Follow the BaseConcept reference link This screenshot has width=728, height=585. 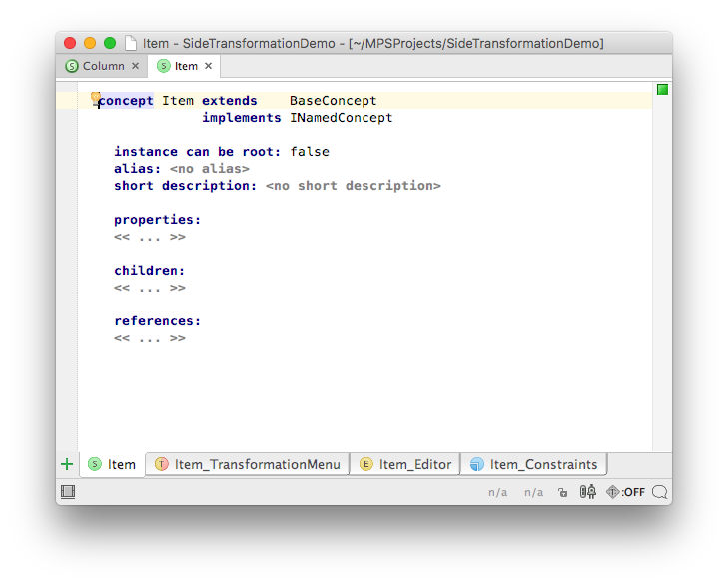pyautogui.click(x=334, y=101)
